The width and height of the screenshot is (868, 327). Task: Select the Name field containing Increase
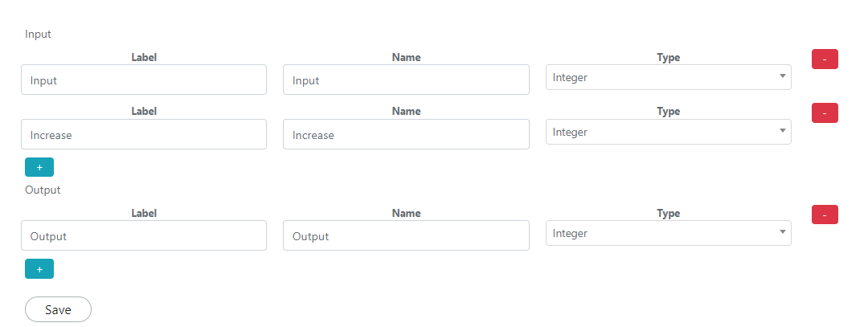point(406,134)
